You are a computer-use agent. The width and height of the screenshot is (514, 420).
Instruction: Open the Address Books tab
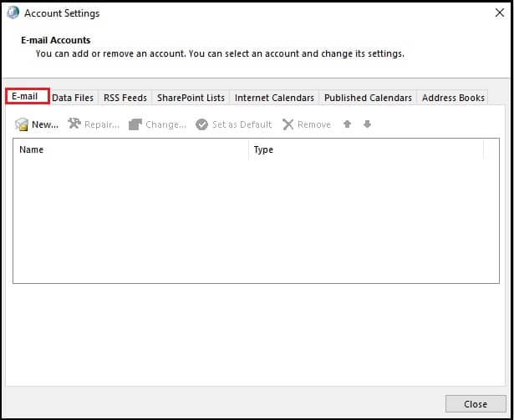[453, 98]
